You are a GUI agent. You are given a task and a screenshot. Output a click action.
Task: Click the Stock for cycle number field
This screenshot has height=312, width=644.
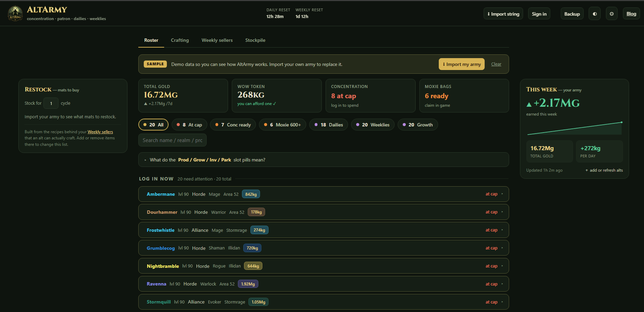[51, 103]
